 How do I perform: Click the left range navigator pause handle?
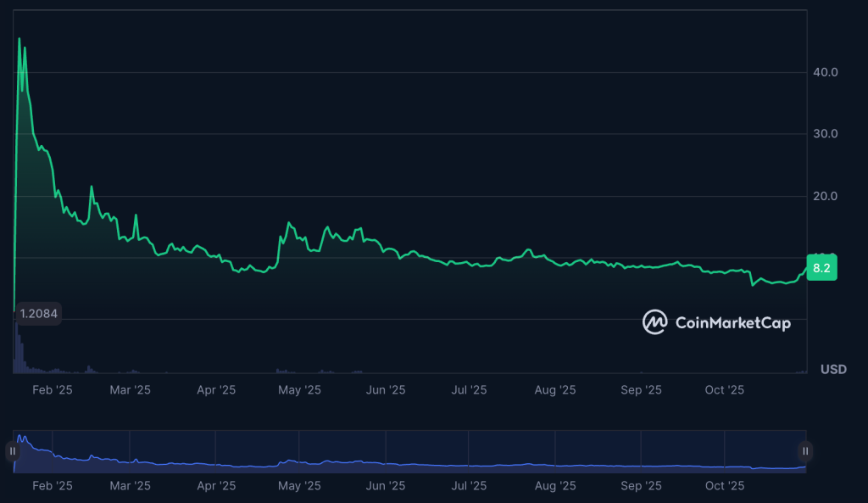pos(13,451)
